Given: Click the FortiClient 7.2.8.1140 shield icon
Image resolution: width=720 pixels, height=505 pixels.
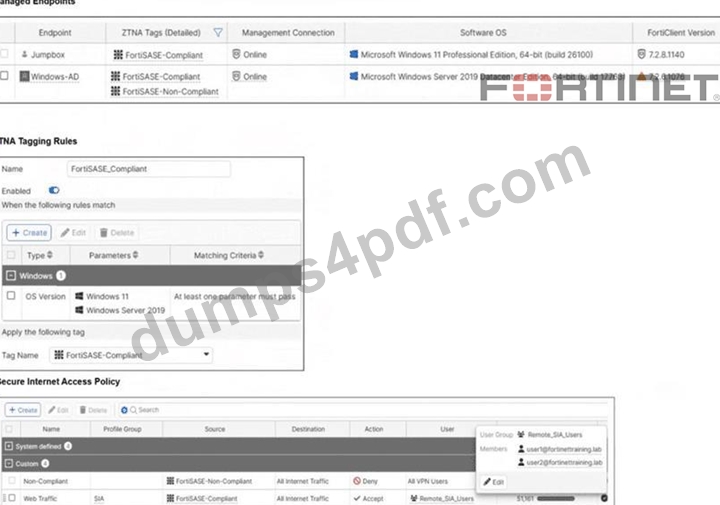Looking at the screenshot, I should (x=641, y=54).
